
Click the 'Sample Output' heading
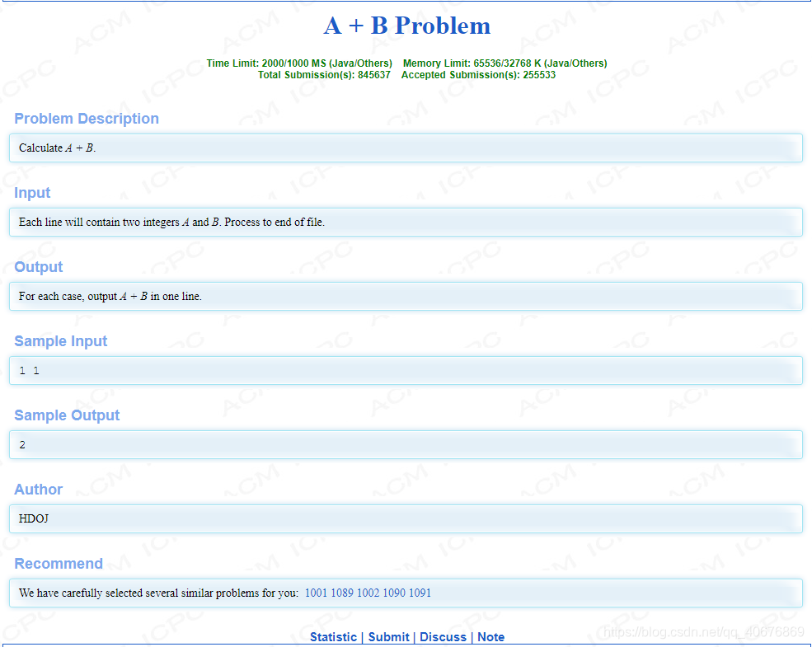pos(67,415)
